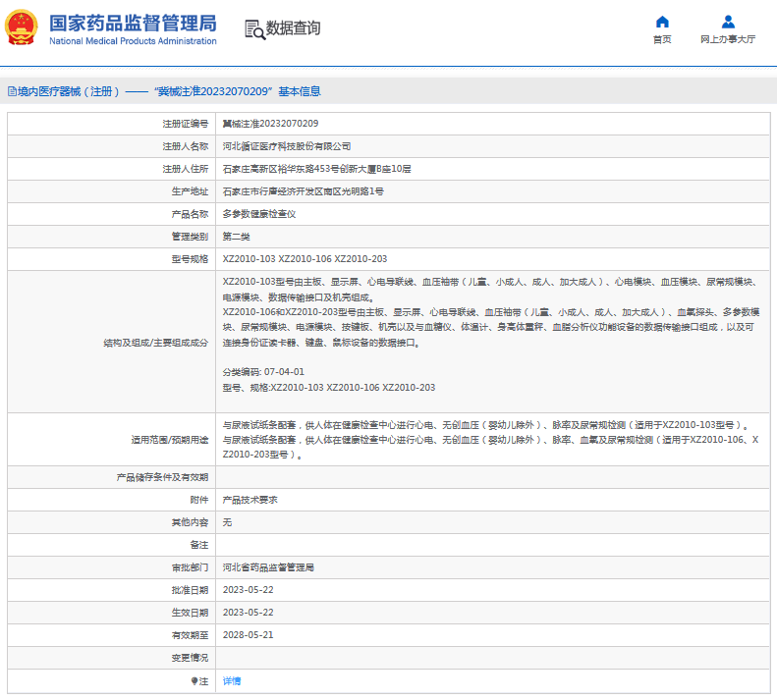Click the 产品储存条件及有效期 label

(x=162, y=477)
